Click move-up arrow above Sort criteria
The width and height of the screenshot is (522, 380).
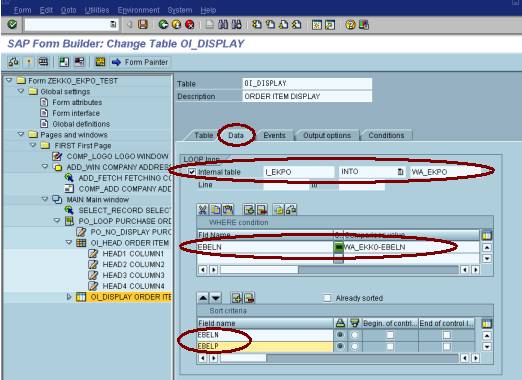tap(203, 298)
